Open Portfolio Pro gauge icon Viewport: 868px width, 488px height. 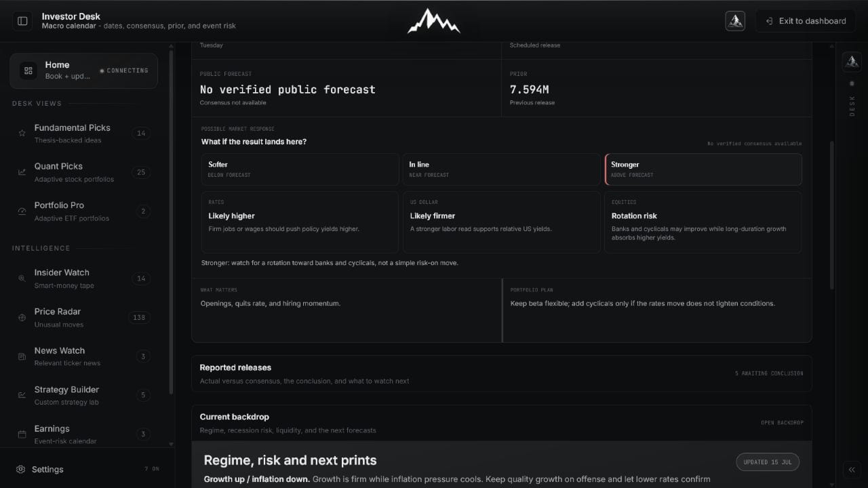[x=22, y=211]
